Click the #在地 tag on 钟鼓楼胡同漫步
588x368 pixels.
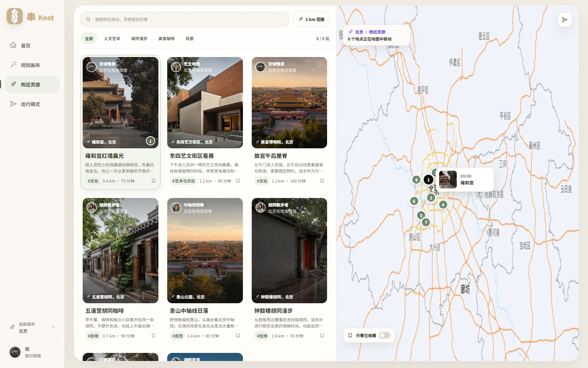[262, 336]
